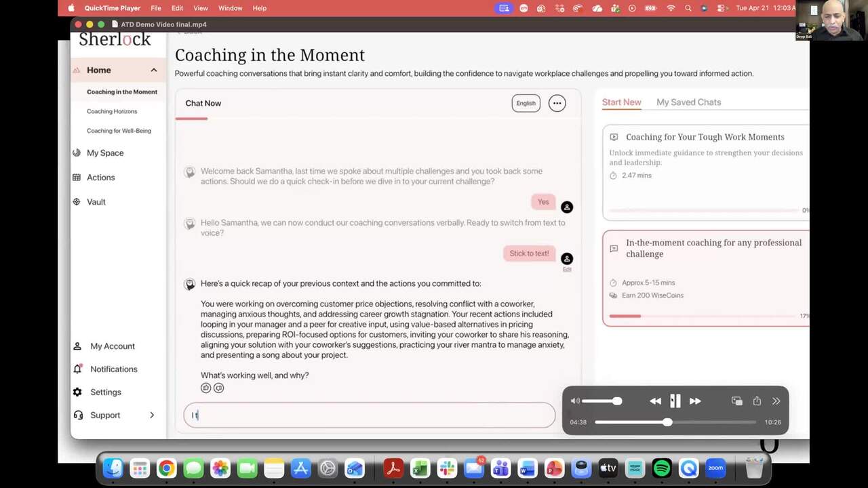868x488 pixels.
Task: Open Notifications bell in sidebar
Action: point(77,369)
